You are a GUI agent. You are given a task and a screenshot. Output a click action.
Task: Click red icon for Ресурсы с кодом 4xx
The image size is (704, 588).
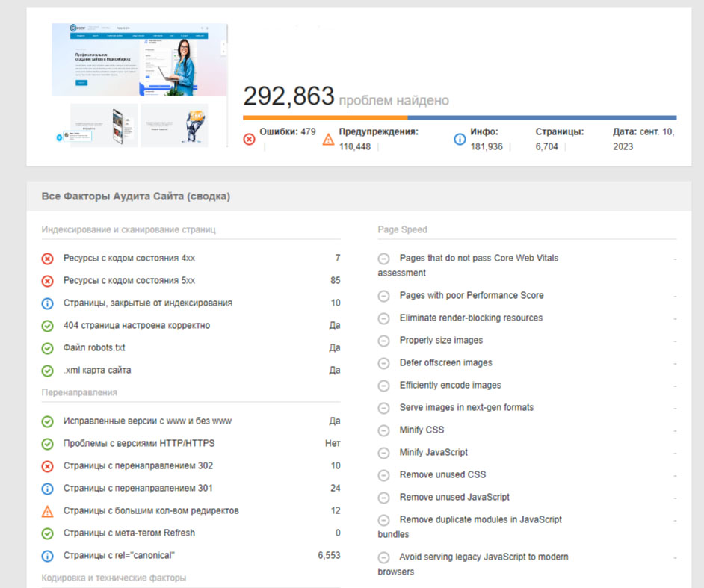(48, 259)
